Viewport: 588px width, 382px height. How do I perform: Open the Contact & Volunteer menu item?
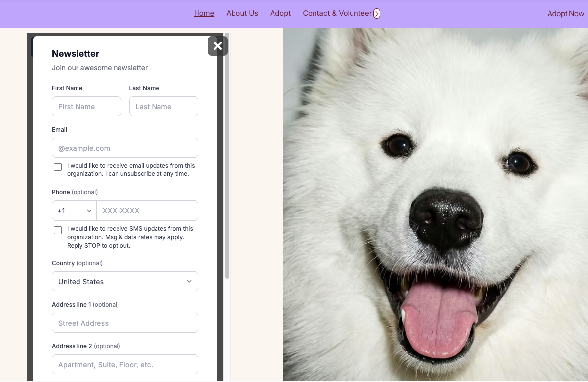[x=337, y=13]
